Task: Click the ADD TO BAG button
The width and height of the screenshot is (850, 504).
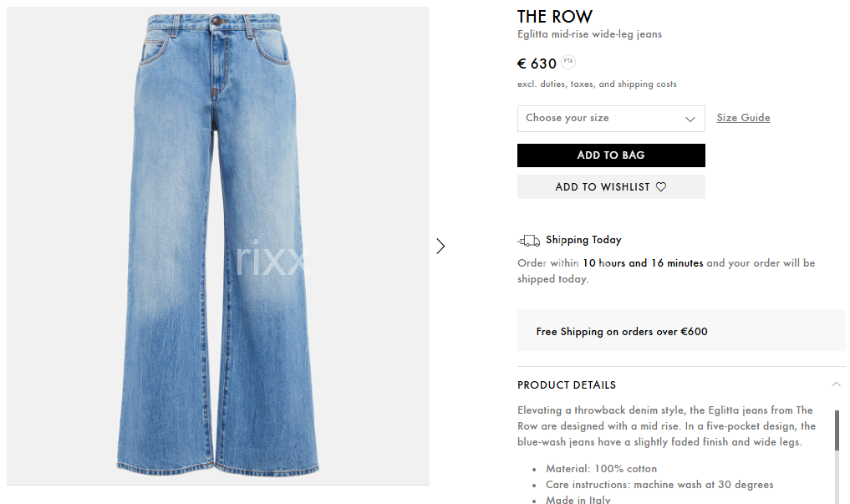Action: click(x=611, y=155)
